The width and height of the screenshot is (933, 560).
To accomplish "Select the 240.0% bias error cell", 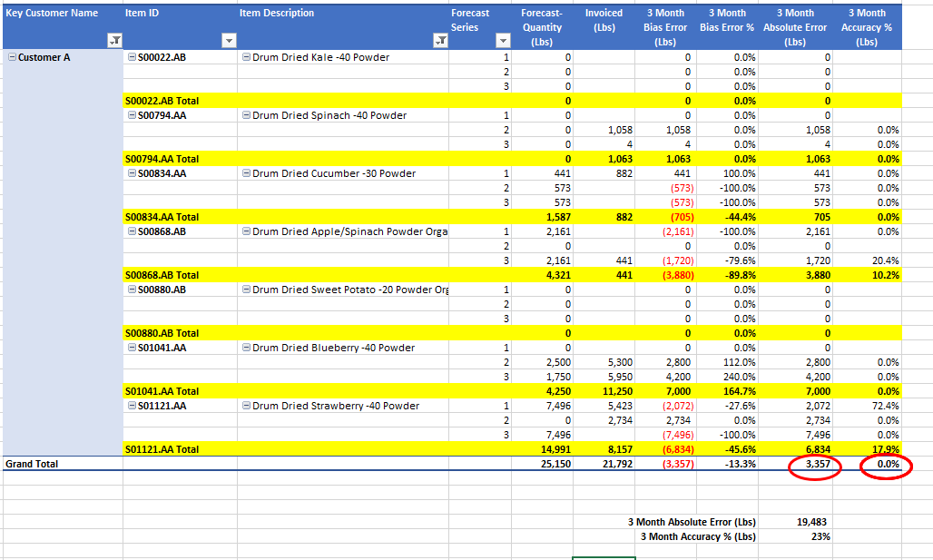I will (x=740, y=377).
